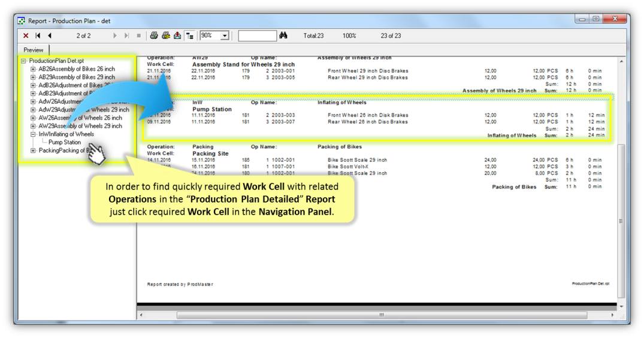This screenshot has width=644, height=338.
Task: Collapse the ProductionPlan Det.rpt root node
Action: [23, 61]
